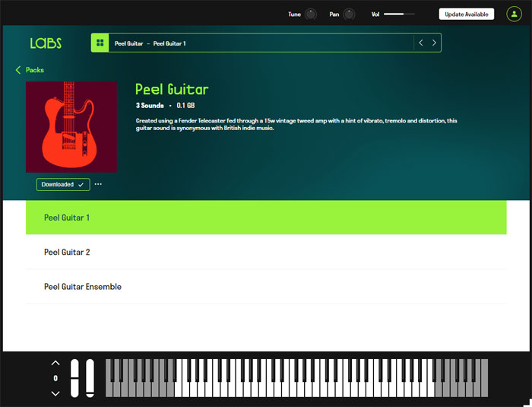Adjust the Pan knob
532x407 pixels.
tap(349, 14)
